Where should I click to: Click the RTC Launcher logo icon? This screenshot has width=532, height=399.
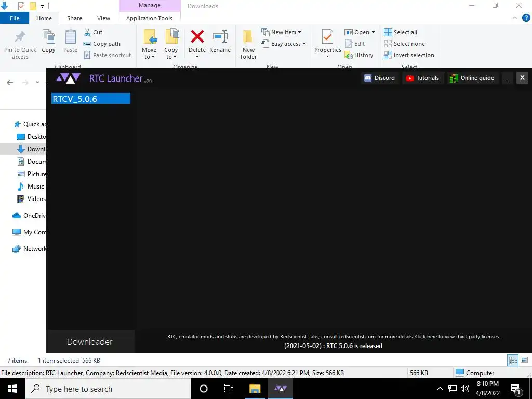pos(68,78)
